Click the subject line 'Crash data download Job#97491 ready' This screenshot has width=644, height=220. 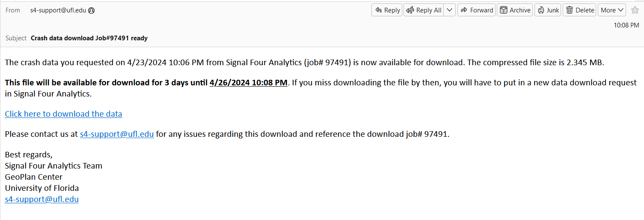pos(89,38)
